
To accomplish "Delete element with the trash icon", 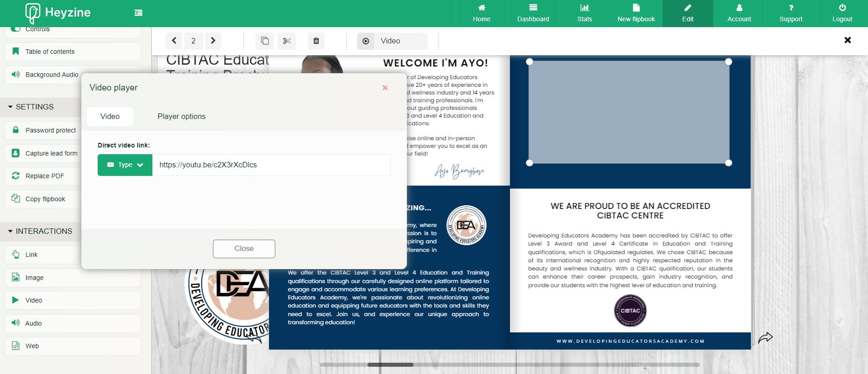I will pos(316,41).
